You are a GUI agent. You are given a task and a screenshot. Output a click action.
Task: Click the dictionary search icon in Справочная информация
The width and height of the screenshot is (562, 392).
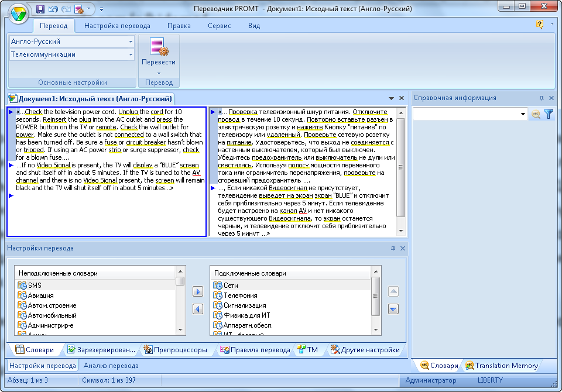point(536,114)
